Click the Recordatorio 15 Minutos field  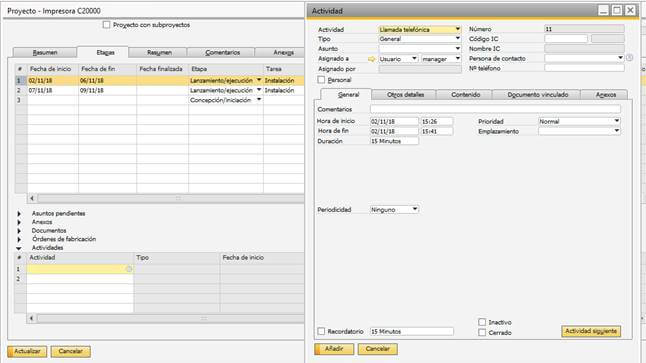(412, 331)
